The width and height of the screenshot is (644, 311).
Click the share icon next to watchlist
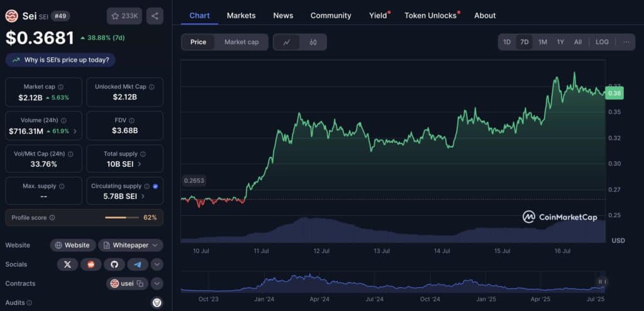click(x=155, y=16)
